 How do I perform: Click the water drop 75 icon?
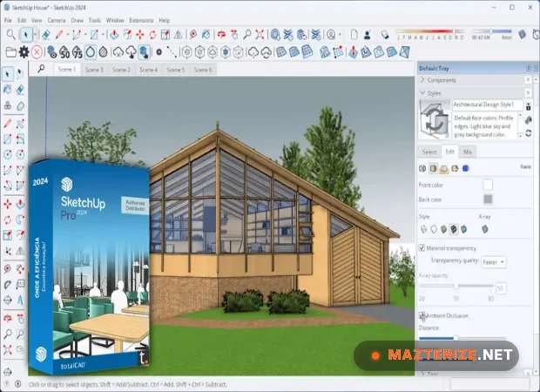pos(78,52)
